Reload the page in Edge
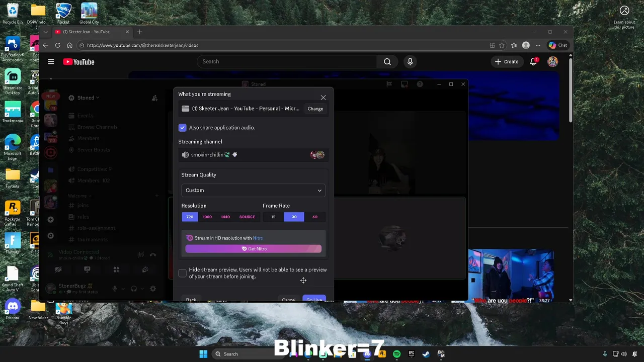The height and width of the screenshot is (362, 644). click(x=57, y=45)
